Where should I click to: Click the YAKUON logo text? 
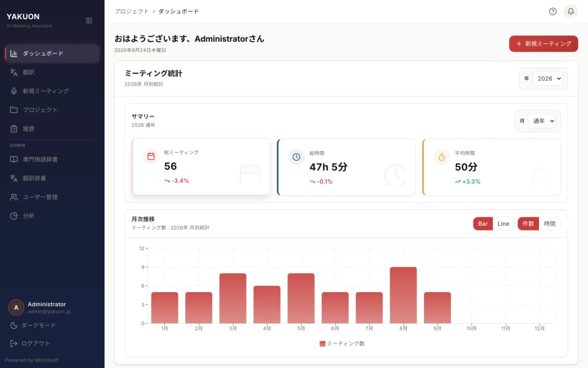23,16
